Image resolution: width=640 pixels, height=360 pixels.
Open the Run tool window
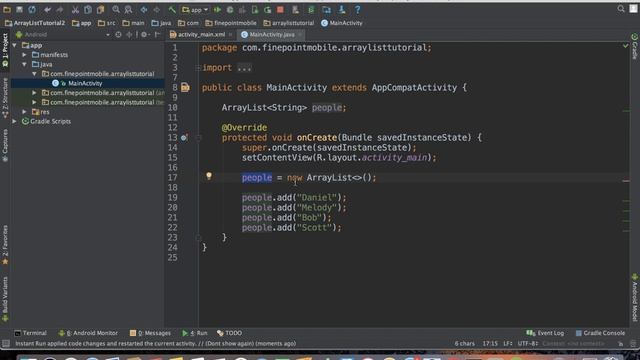(x=195, y=333)
